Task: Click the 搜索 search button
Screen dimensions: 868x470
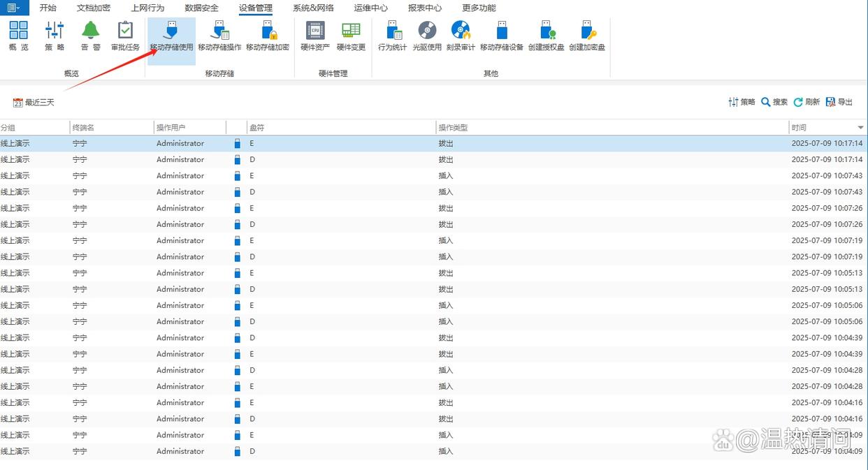Action: click(774, 102)
